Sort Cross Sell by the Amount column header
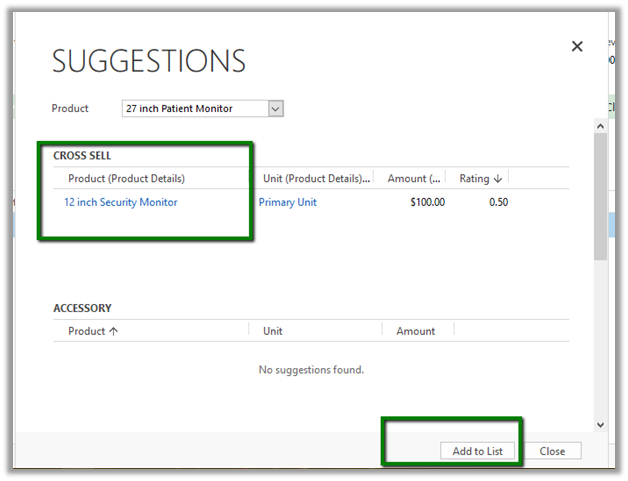628x481 pixels. pyautogui.click(x=413, y=179)
